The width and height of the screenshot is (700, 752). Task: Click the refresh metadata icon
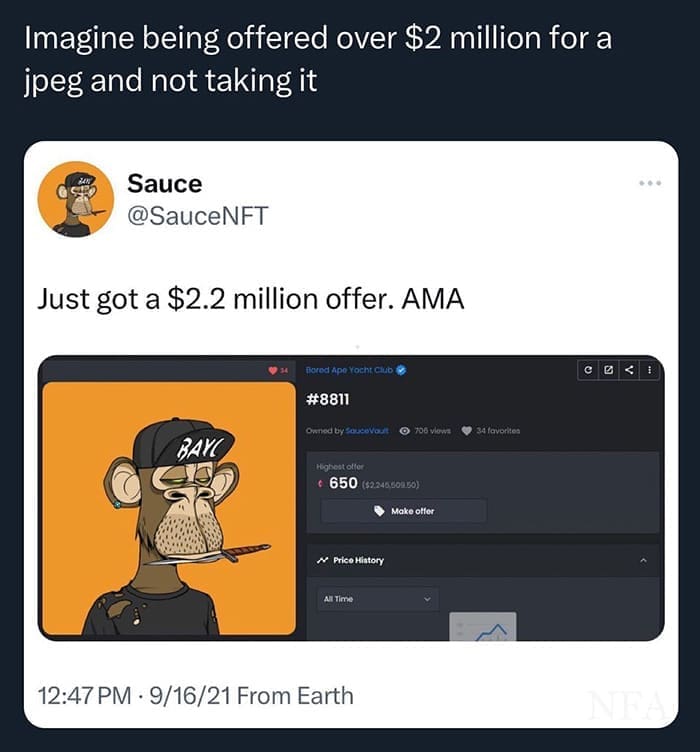point(592,370)
